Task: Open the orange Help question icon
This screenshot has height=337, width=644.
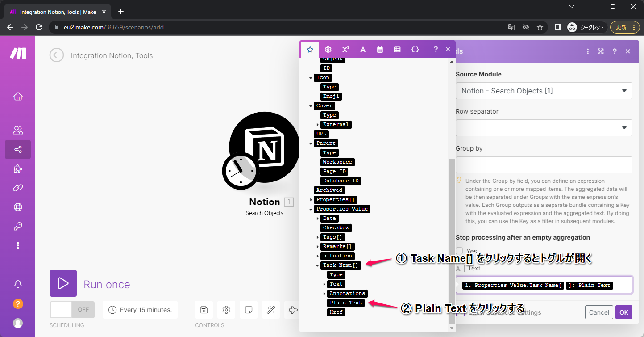Action: 18,303
